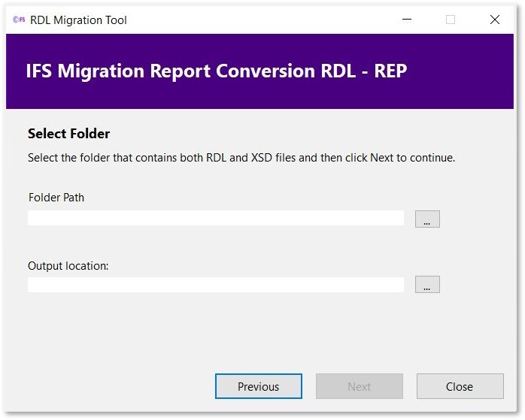
Task: Click the IFS logo icon in title bar
Action: (19, 20)
